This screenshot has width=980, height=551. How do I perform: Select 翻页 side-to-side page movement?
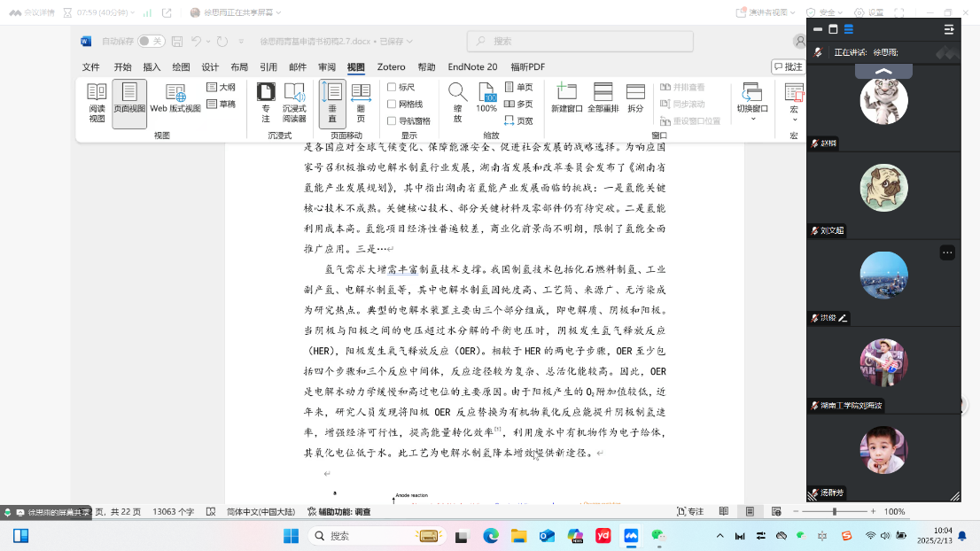[x=361, y=103]
